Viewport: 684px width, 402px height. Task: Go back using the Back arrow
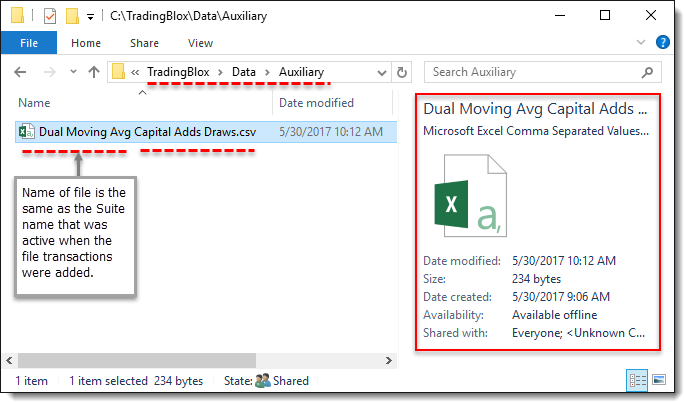21,72
